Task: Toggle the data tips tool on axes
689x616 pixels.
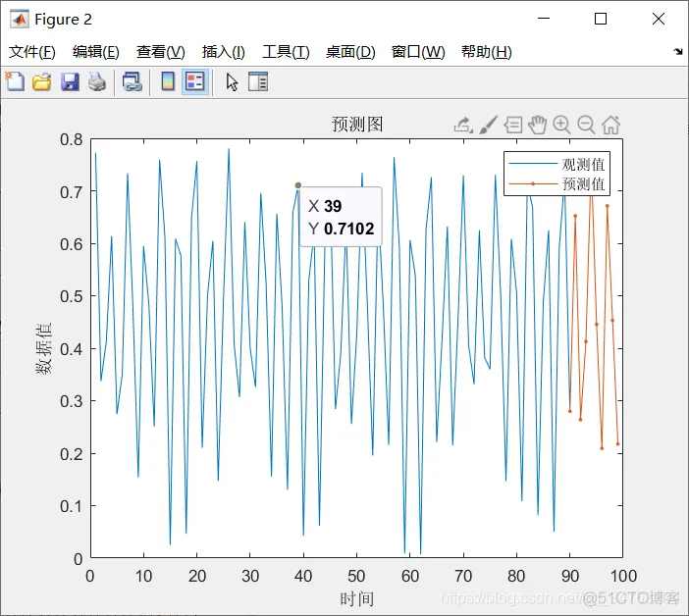Action: (x=512, y=125)
